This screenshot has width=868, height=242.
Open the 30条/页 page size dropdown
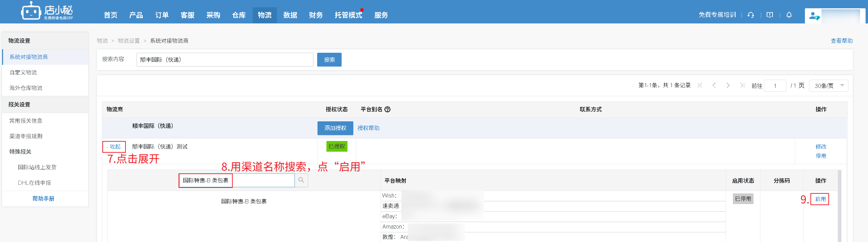pos(828,86)
